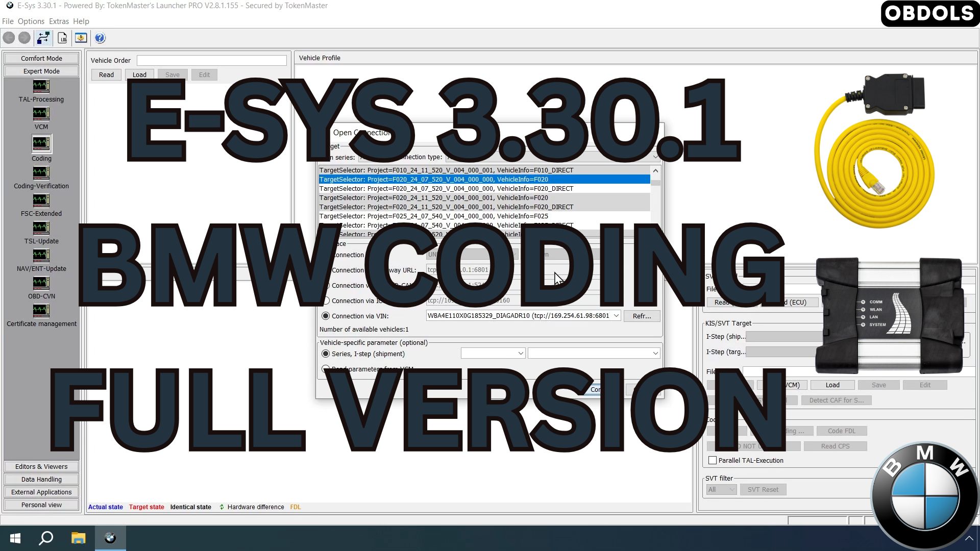Image resolution: width=980 pixels, height=551 pixels.
Task: Select Series, I-step (shipment) radio button
Action: pyautogui.click(x=326, y=354)
